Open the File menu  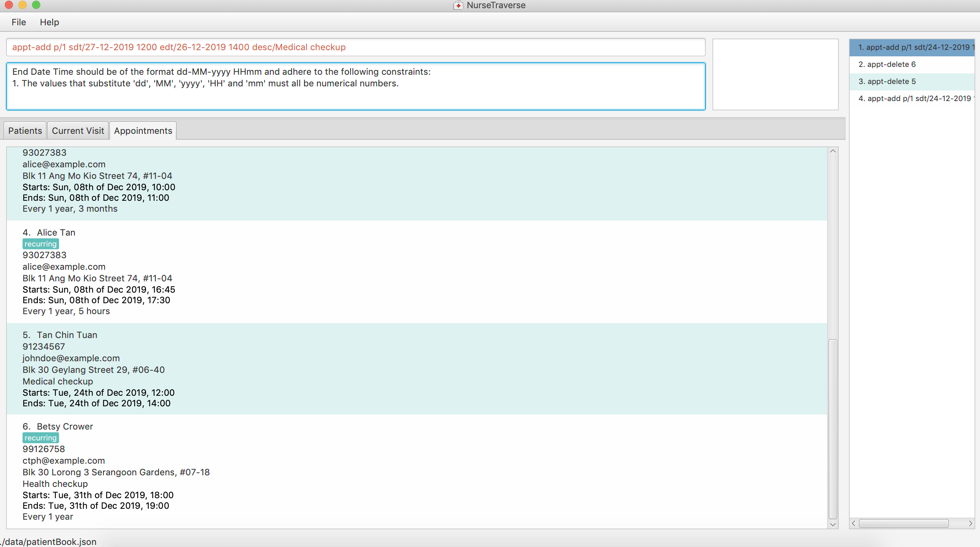tap(19, 22)
